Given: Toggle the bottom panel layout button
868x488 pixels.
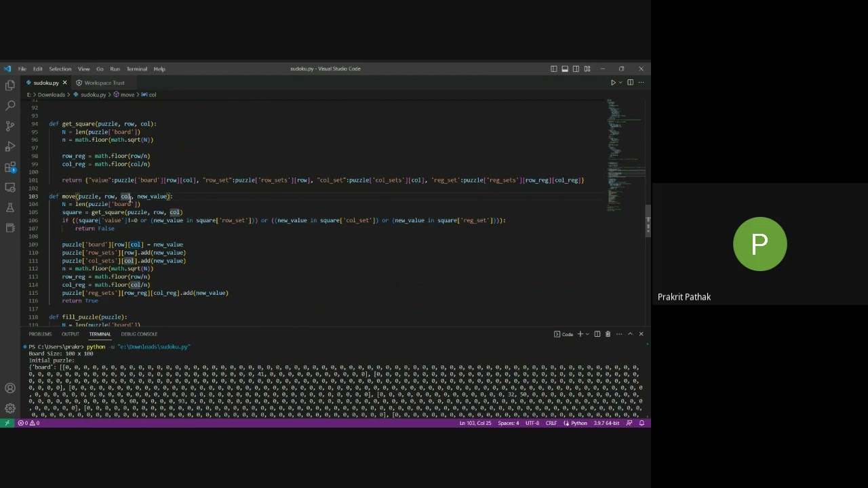Looking at the screenshot, I should coord(565,68).
